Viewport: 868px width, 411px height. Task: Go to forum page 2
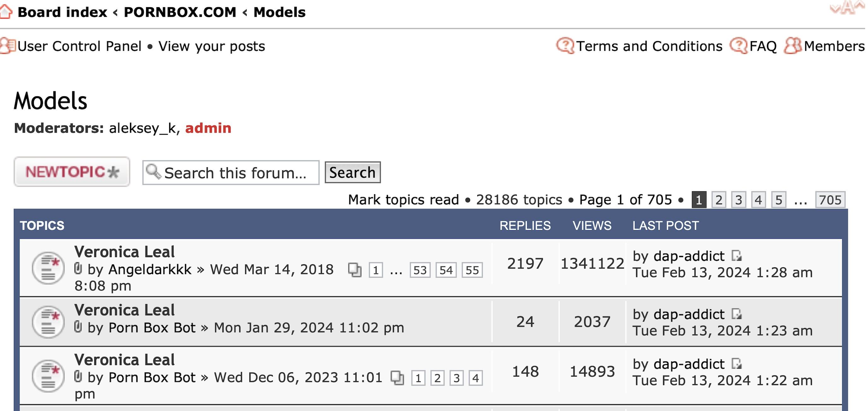pos(719,200)
